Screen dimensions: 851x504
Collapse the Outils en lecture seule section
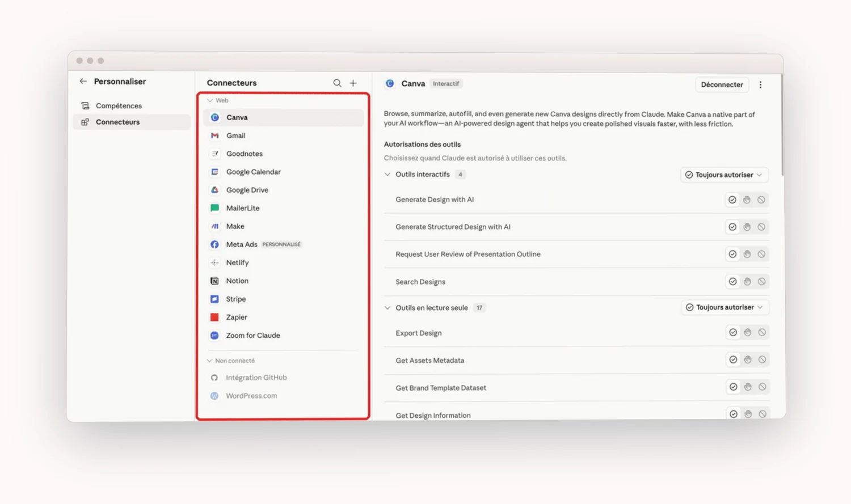(x=387, y=308)
